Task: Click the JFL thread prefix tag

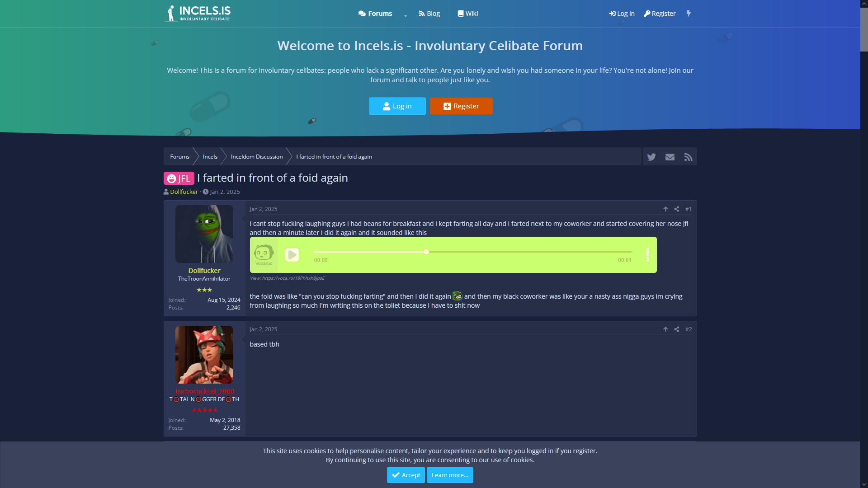Action: pyautogui.click(x=179, y=178)
